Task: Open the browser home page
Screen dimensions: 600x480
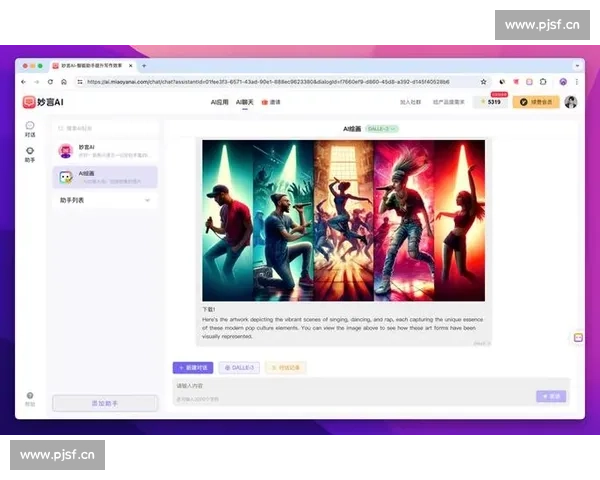Action: point(64,82)
